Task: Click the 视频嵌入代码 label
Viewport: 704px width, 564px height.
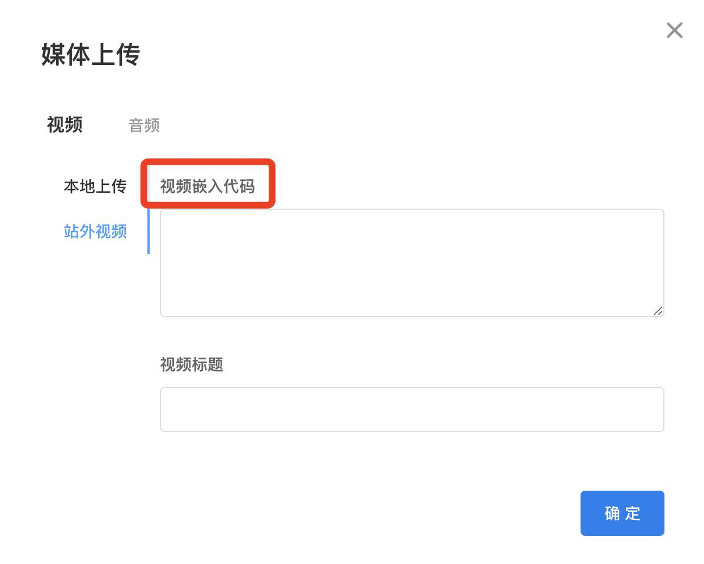Action: click(207, 186)
